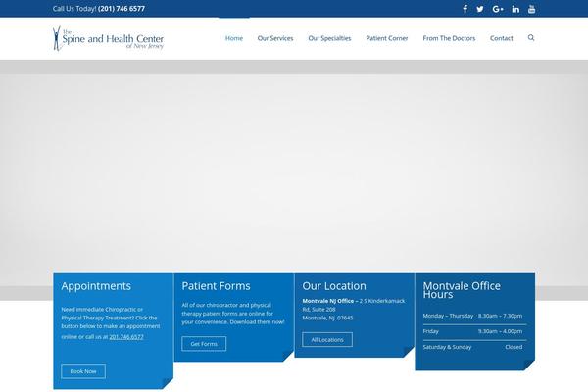The height and width of the screenshot is (392, 588).
Task: Go to the Home menu item
Action: pos(234,38)
